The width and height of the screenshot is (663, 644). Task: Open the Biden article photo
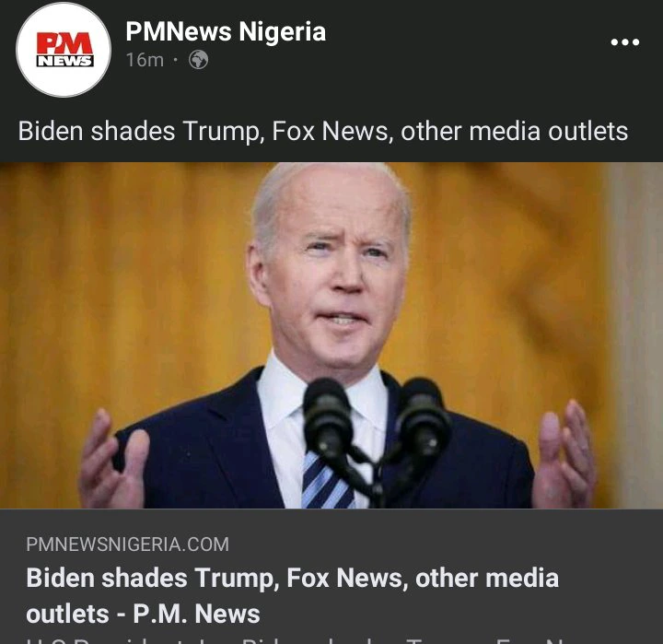pyautogui.click(x=331, y=335)
